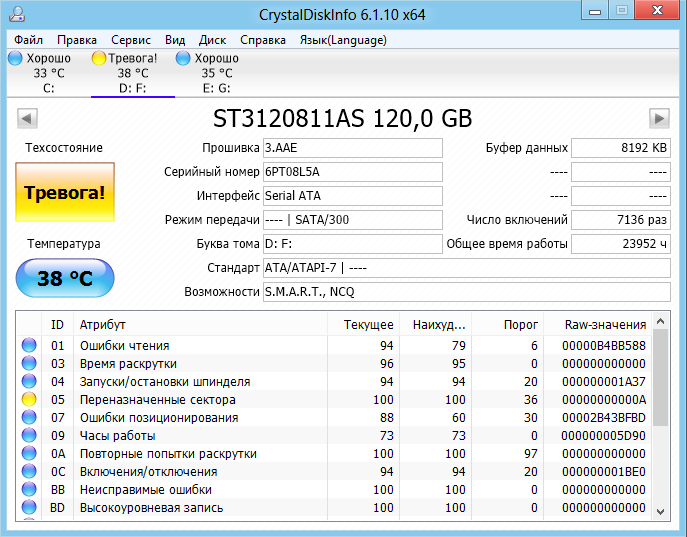Image resolution: width=687 pixels, height=537 pixels.
Task: Click status orb for BB Неисправимые ошибки
Action: tap(29, 489)
